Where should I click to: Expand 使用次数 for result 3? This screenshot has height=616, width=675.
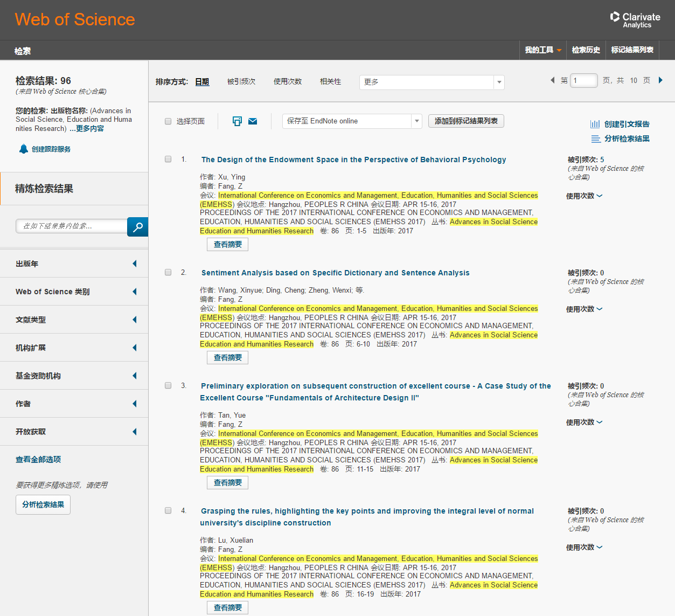click(x=584, y=423)
